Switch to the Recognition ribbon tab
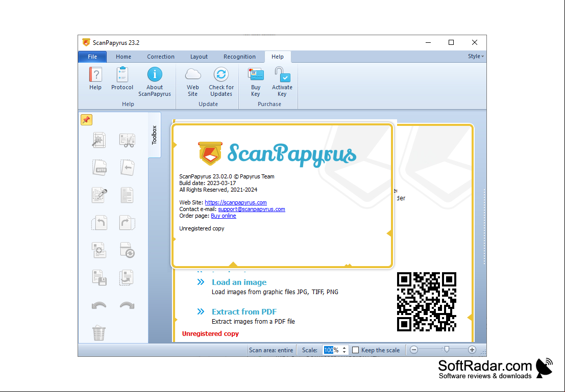The height and width of the screenshot is (392, 565). [x=239, y=57]
